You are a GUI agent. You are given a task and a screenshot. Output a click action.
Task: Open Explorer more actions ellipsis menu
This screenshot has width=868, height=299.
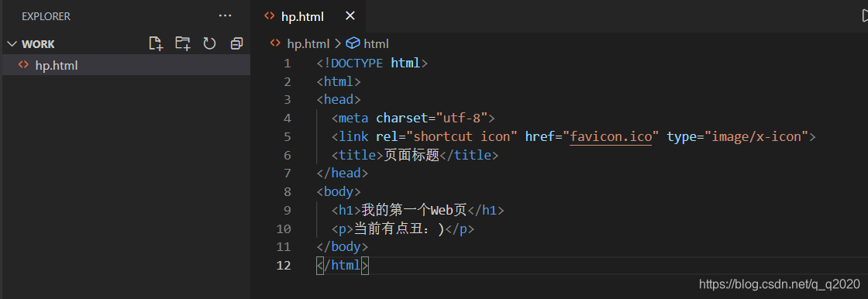pyautogui.click(x=225, y=16)
